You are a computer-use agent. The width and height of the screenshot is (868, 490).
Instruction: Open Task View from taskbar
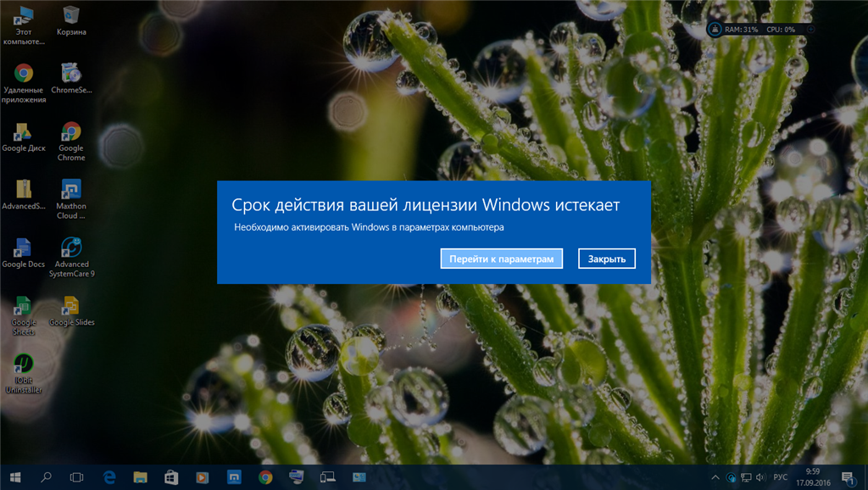tap(77, 477)
